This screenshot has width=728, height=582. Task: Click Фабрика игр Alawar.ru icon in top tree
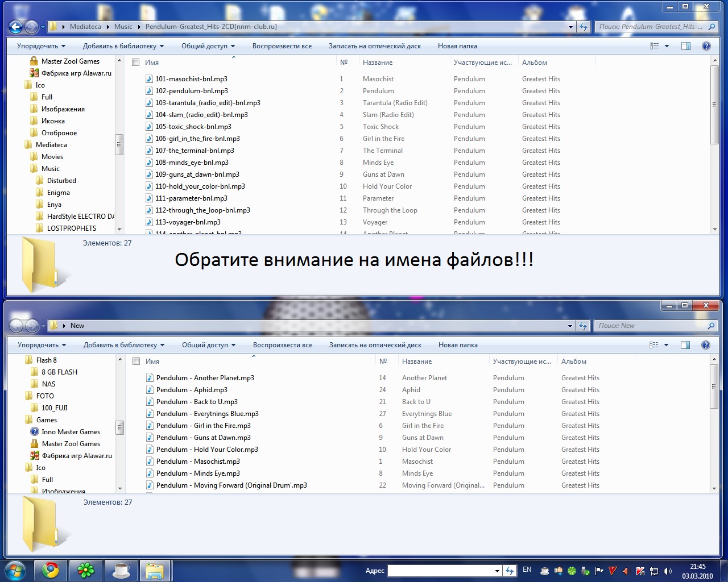point(34,73)
